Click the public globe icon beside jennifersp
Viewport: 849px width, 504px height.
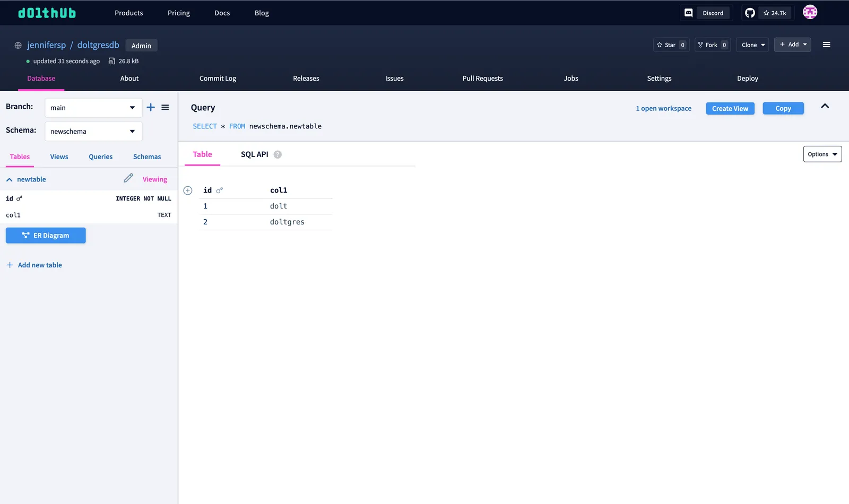(18, 46)
